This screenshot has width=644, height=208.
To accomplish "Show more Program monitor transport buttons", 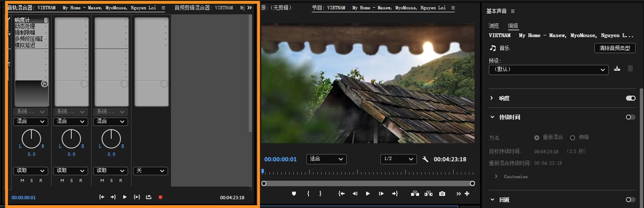I will tap(459, 194).
